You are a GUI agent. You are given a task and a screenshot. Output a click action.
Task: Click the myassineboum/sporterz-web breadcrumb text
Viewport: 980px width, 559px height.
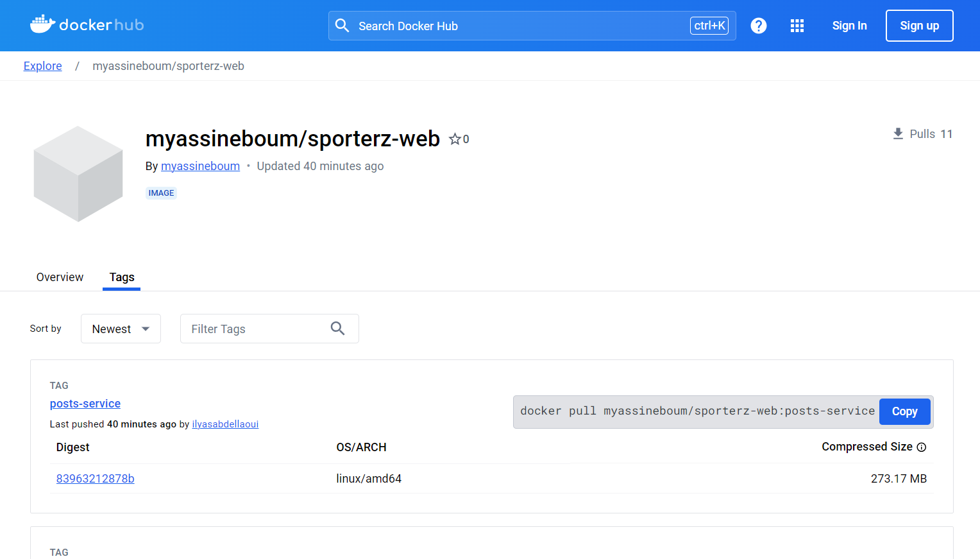point(168,66)
